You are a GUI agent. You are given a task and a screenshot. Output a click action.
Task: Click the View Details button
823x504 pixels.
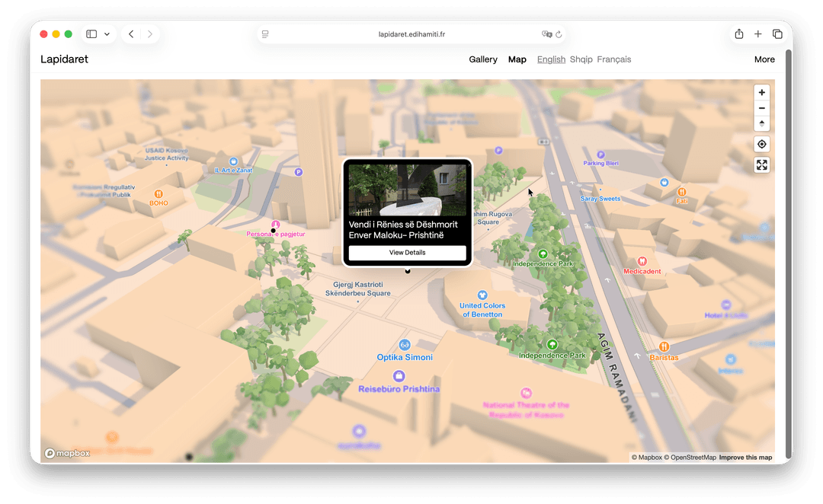(x=407, y=253)
